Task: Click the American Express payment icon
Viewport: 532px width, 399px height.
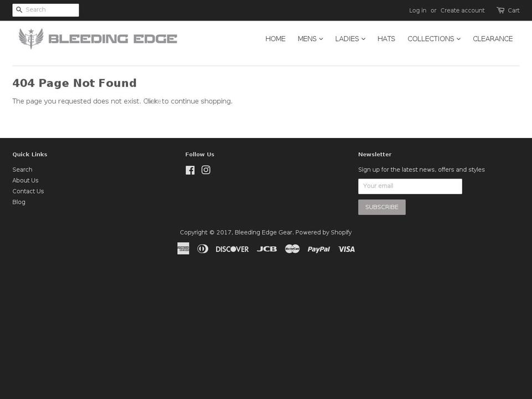Action: (x=183, y=248)
